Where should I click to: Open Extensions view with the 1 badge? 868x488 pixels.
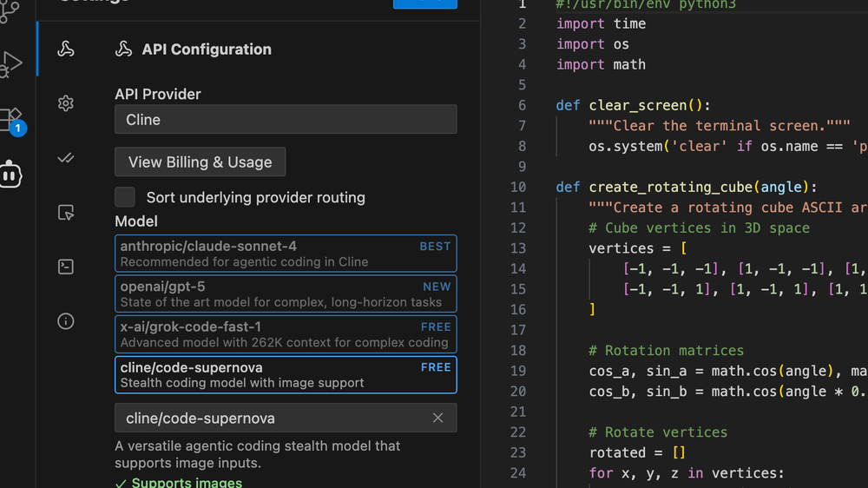click(10, 119)
